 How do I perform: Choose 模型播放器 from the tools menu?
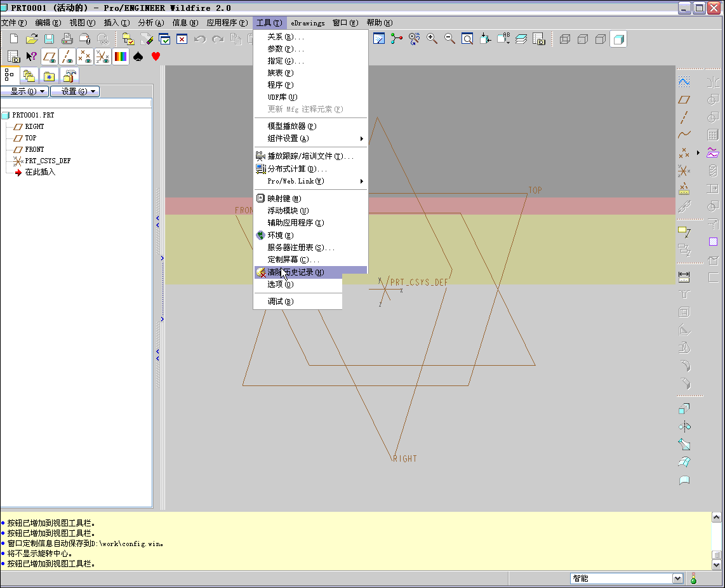coord(310,126)
